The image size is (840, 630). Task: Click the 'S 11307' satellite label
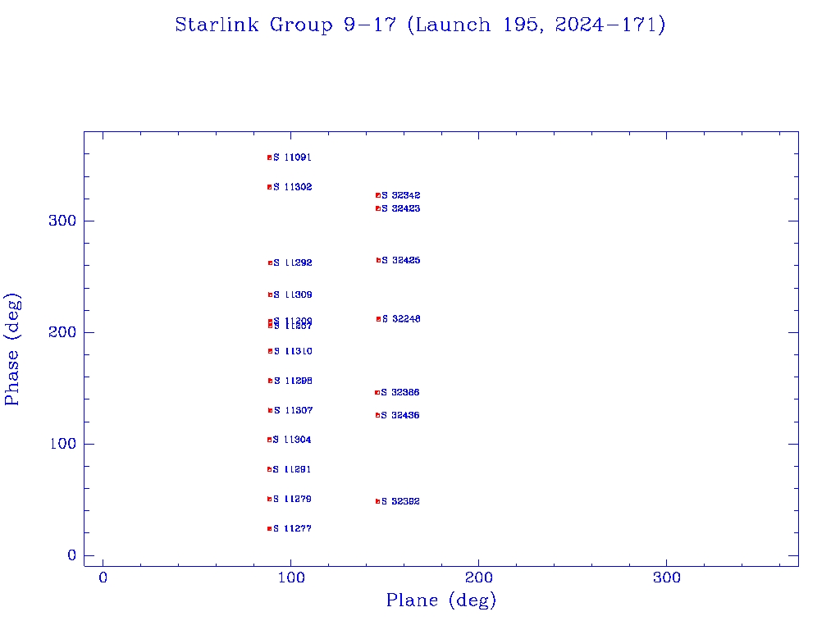coord(293,410)
